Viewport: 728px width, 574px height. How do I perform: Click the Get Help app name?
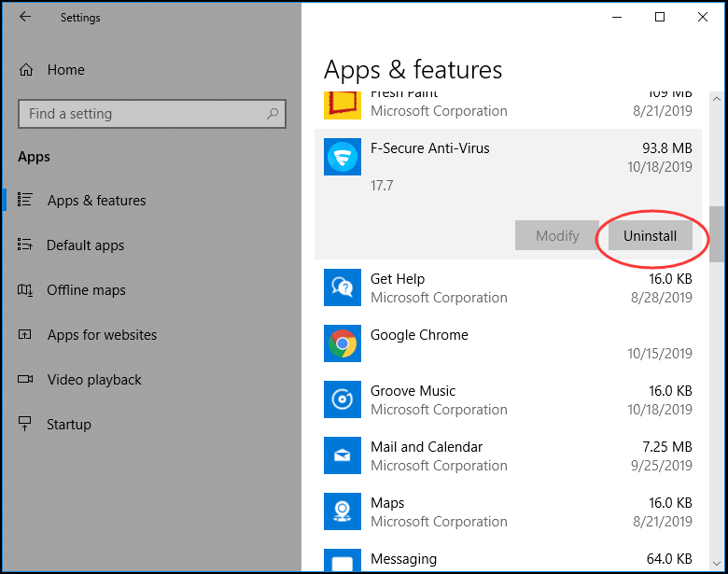(398, 279)
